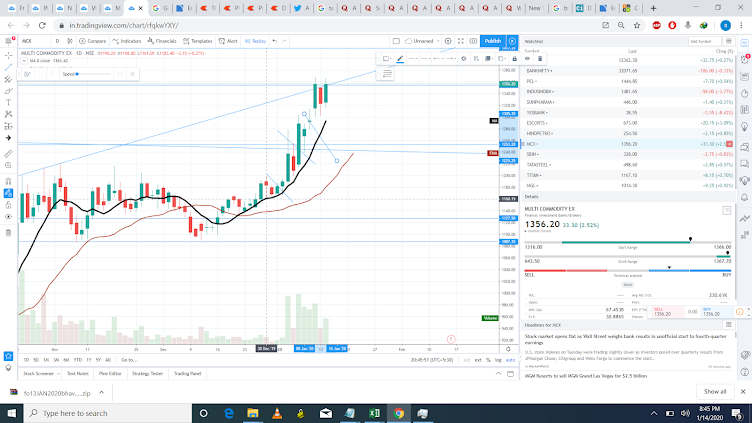
Task: Toggle the lock icon in drawing floating toolbar
Action: click(515, 59)
